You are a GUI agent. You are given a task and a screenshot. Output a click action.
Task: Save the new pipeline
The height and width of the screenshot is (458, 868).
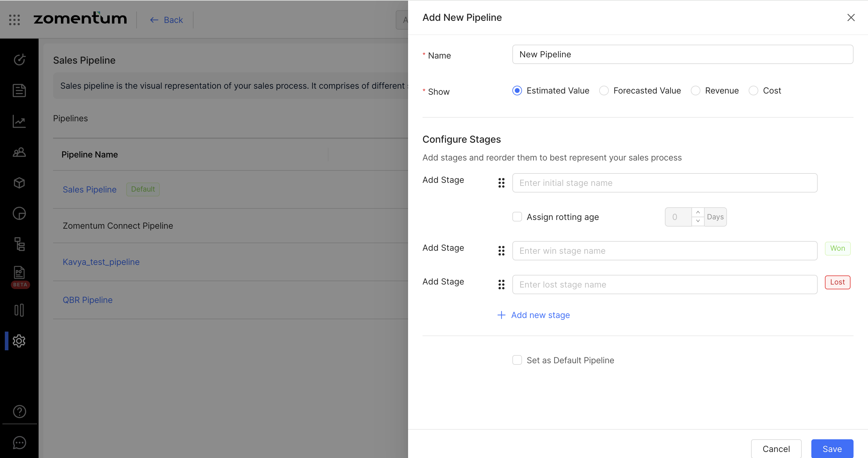pyautogui.click(x=832, y=449)
